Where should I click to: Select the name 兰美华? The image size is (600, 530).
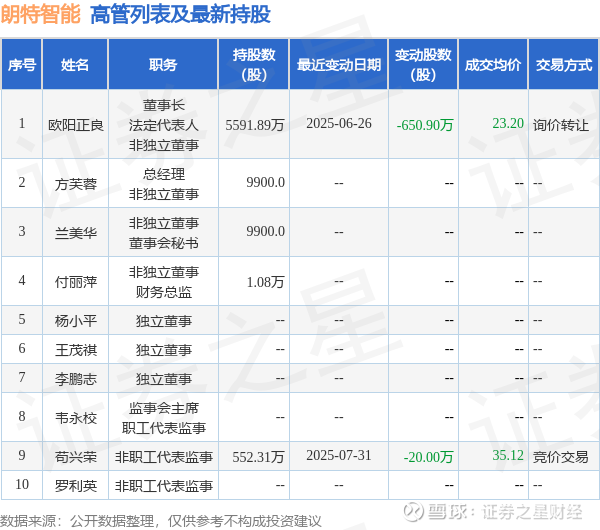[76, 233]
